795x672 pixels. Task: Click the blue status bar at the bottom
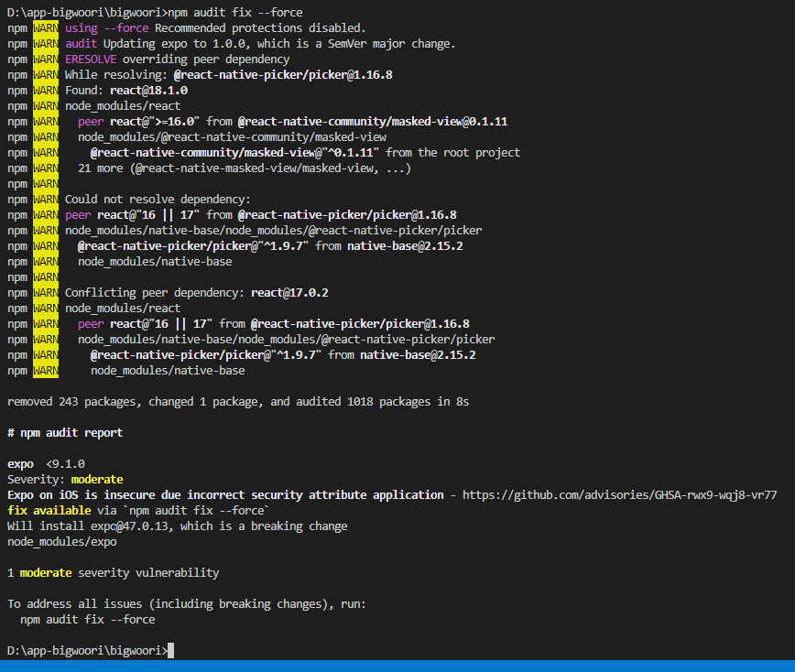tap(397, 666)
